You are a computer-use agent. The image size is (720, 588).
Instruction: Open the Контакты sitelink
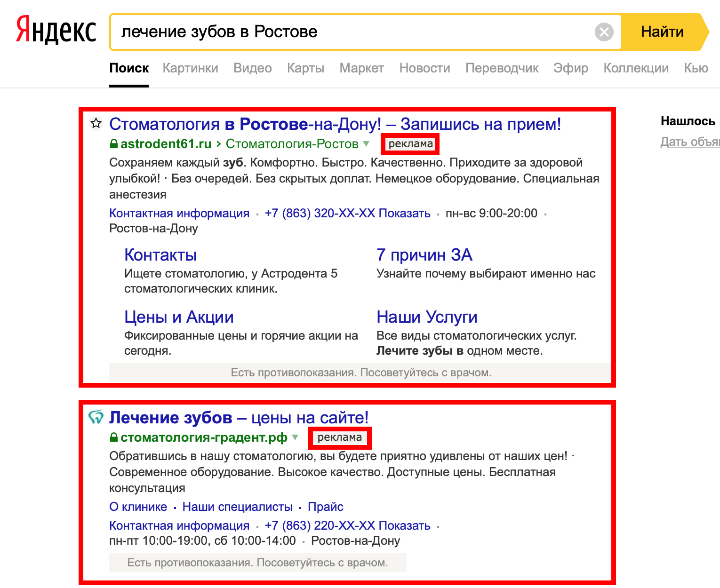tap(160, 255)
